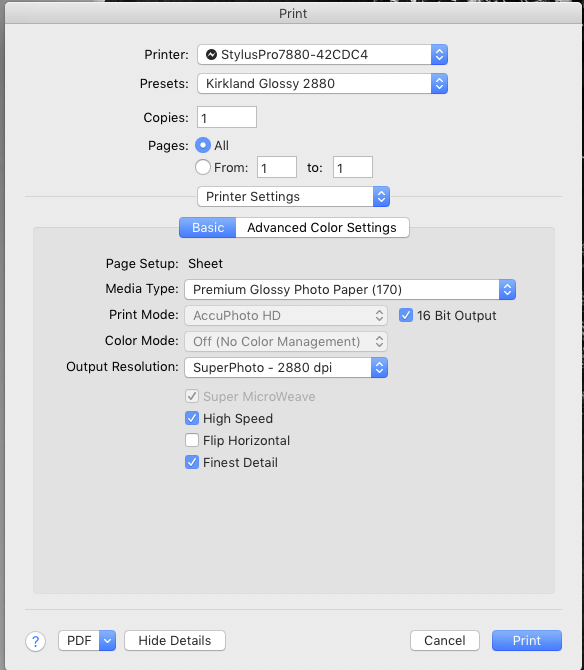The image size is (584, 670).
Task: Open the PDF dropdown arrow
Action: 108,641
